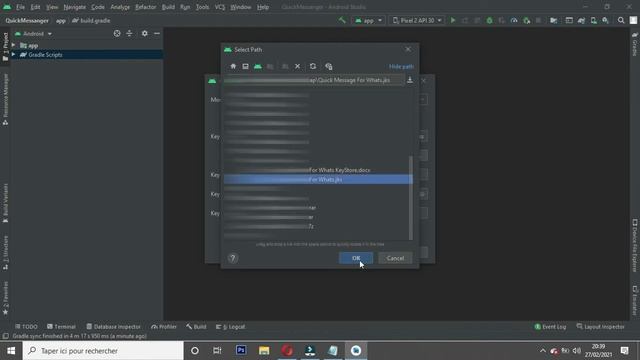Click the Stop square icon in the toolbar
The image size is (640, 360).
[538, 20]
